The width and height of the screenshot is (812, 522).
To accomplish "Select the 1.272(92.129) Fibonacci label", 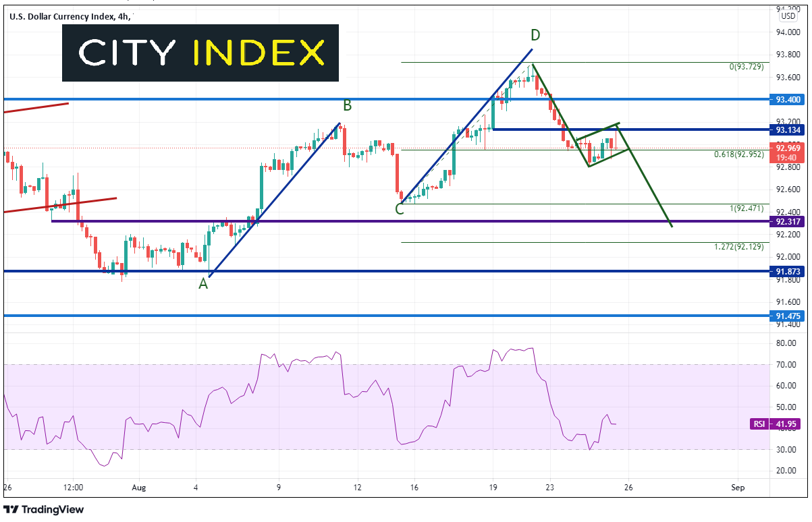I will tap(738, 247).
